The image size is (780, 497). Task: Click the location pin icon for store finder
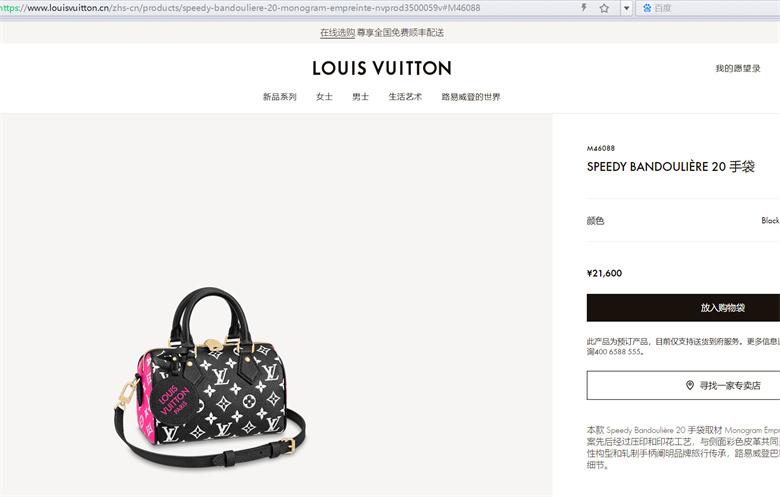click(x=689, y=385)
